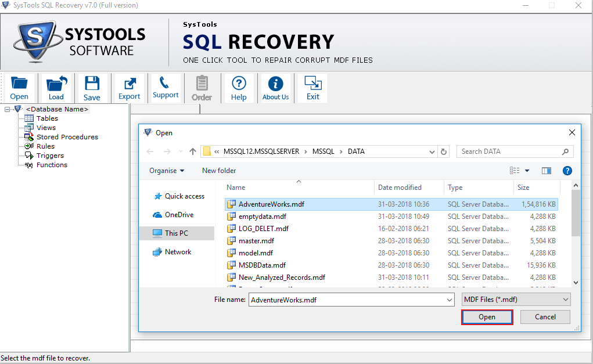Click the file list scrollbar down arrow
593x364 pixels.
576,283
